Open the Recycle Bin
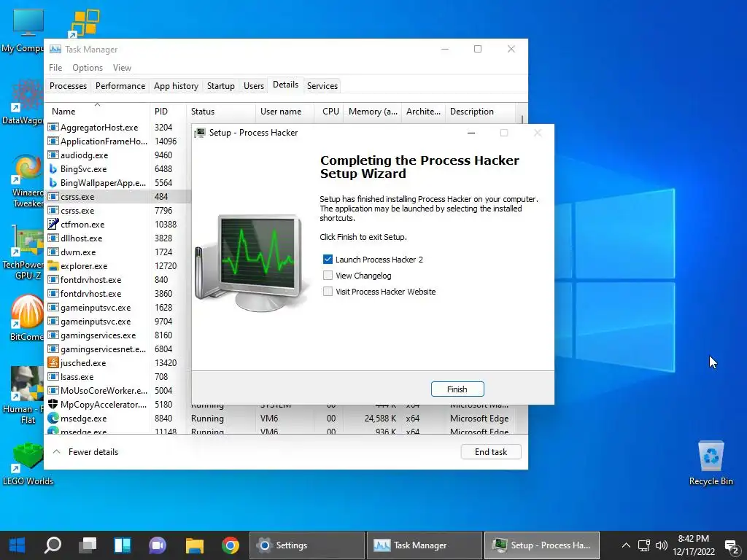 [x=711, y=463]
